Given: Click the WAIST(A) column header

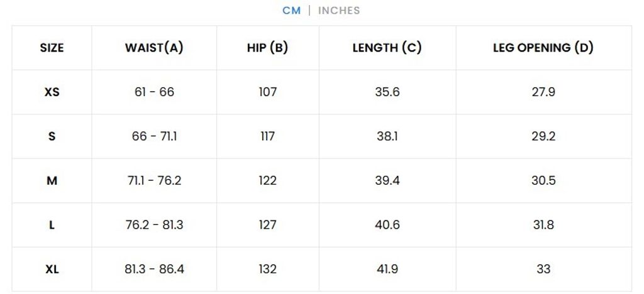Looking at the screenshot, I should click(154, 48).
